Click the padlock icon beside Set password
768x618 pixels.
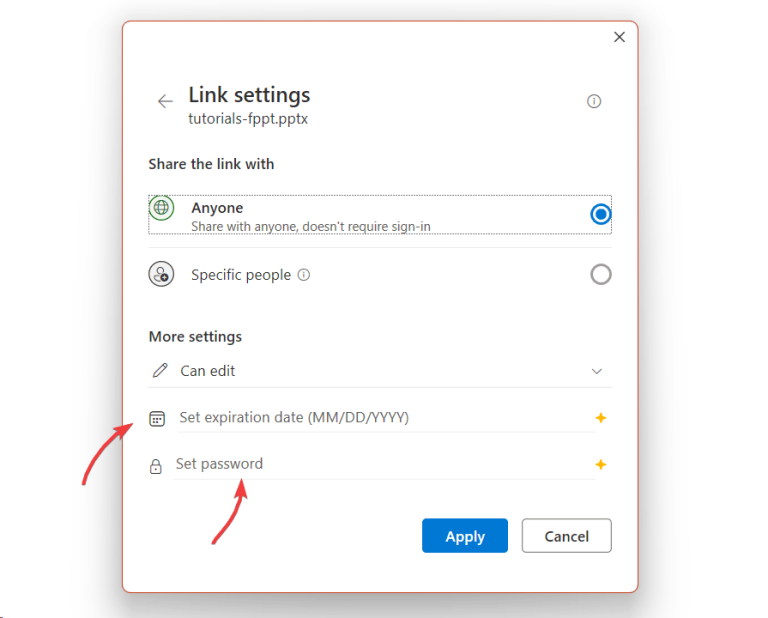tap(156, 466)
